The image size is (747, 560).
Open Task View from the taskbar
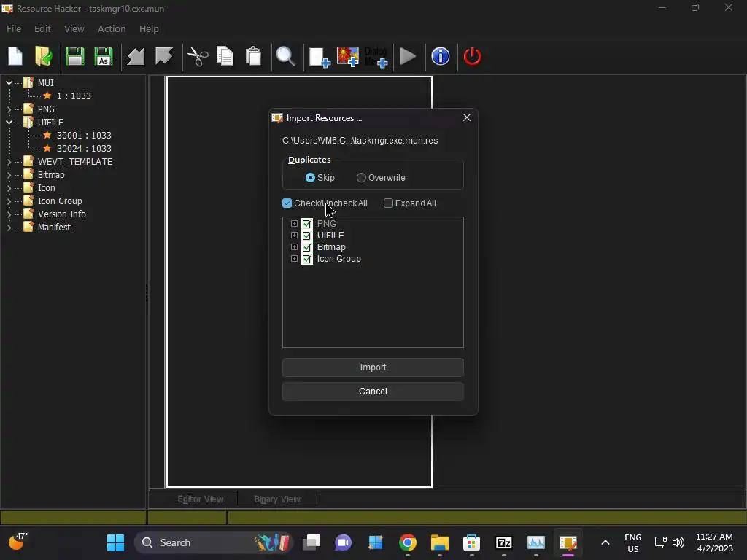311,542
